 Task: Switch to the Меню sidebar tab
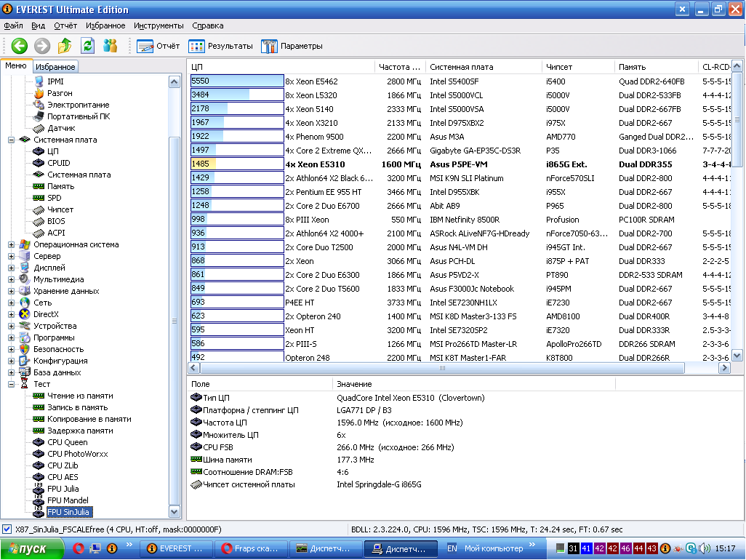click(x=16, y=65)
